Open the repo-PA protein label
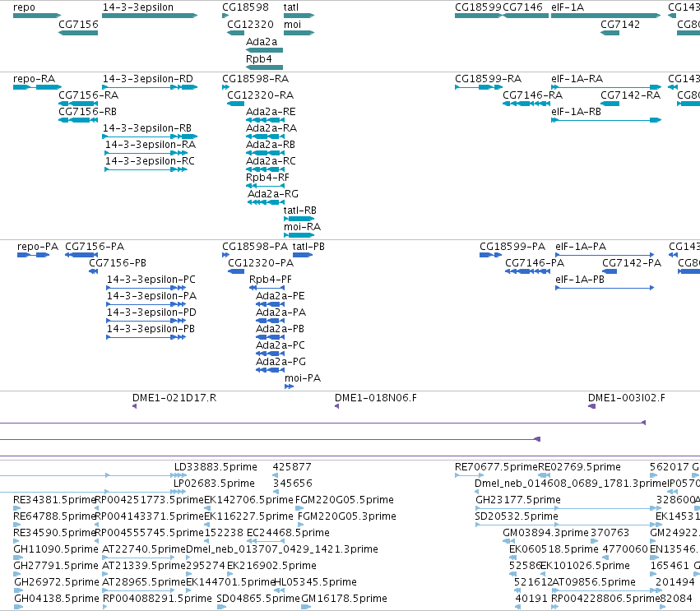 [38, 247]
